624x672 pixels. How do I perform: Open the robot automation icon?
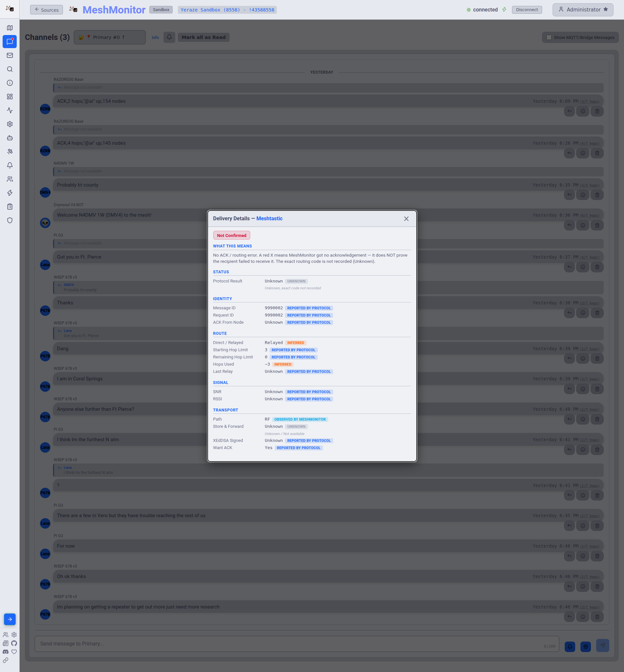pos(10,138)
